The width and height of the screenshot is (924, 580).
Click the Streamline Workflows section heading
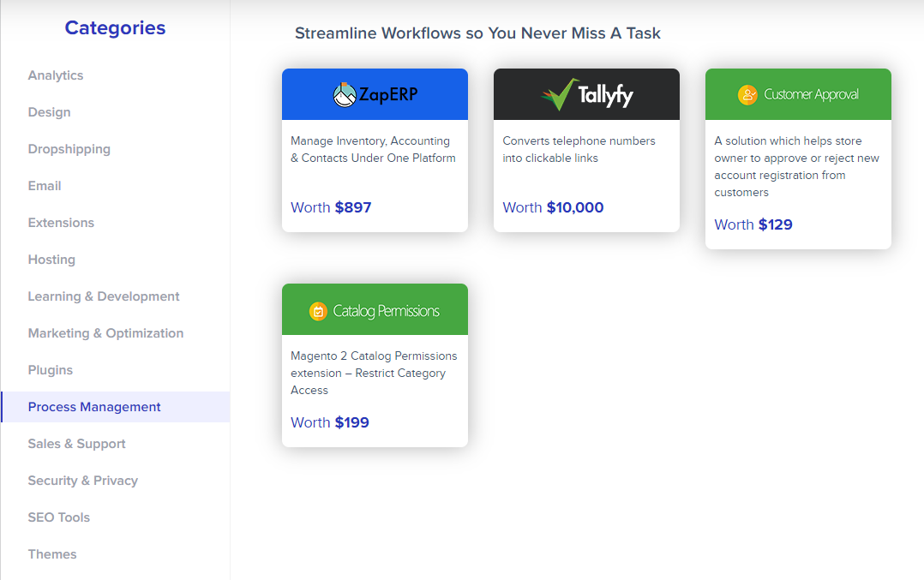[477, 33]
